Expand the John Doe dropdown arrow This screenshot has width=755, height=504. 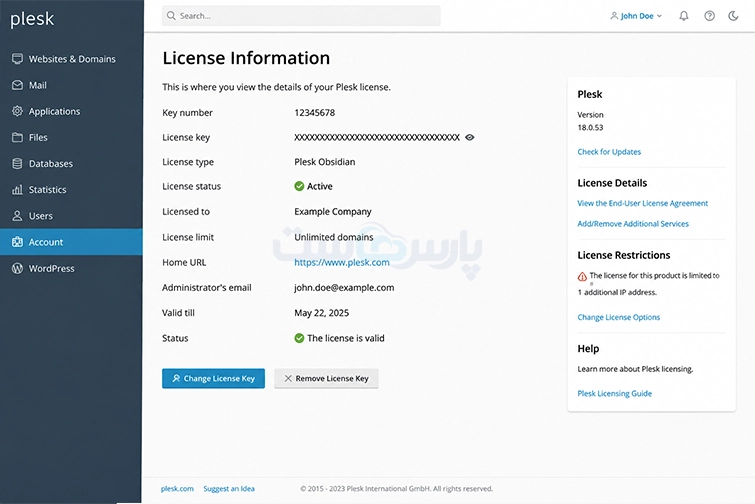pyautogui.click(x=659, y=16)
